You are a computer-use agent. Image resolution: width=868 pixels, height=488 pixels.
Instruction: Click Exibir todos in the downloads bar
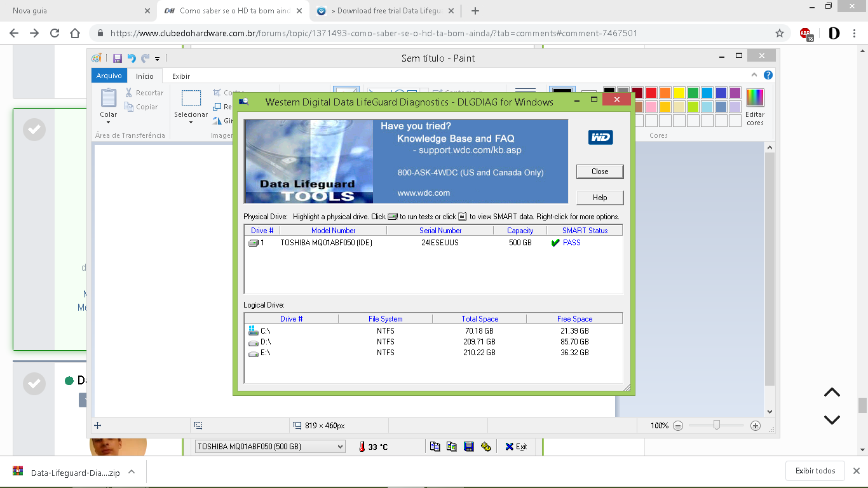pyautogui.click(x=816, y=471)
